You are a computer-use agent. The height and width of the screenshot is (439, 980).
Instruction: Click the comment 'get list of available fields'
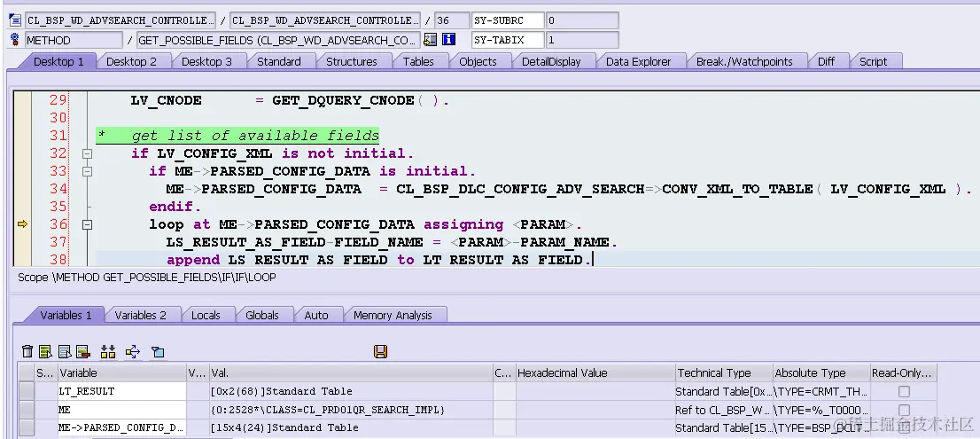(255, 136)
